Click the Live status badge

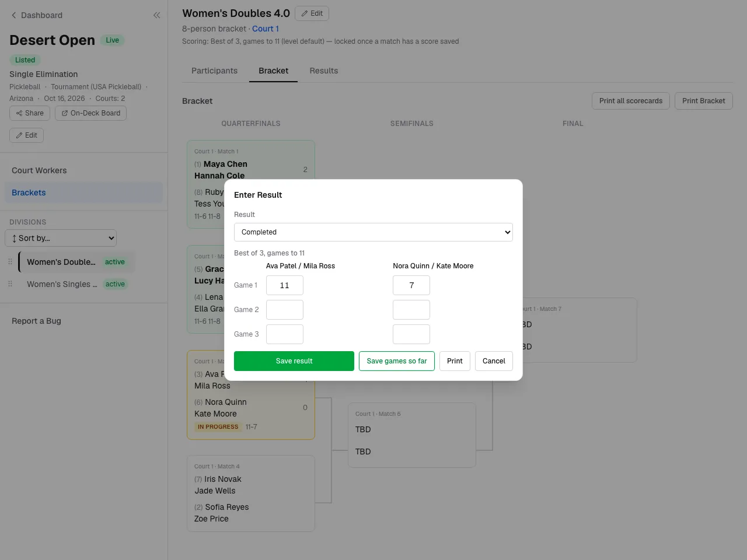(x=113, y=40)
